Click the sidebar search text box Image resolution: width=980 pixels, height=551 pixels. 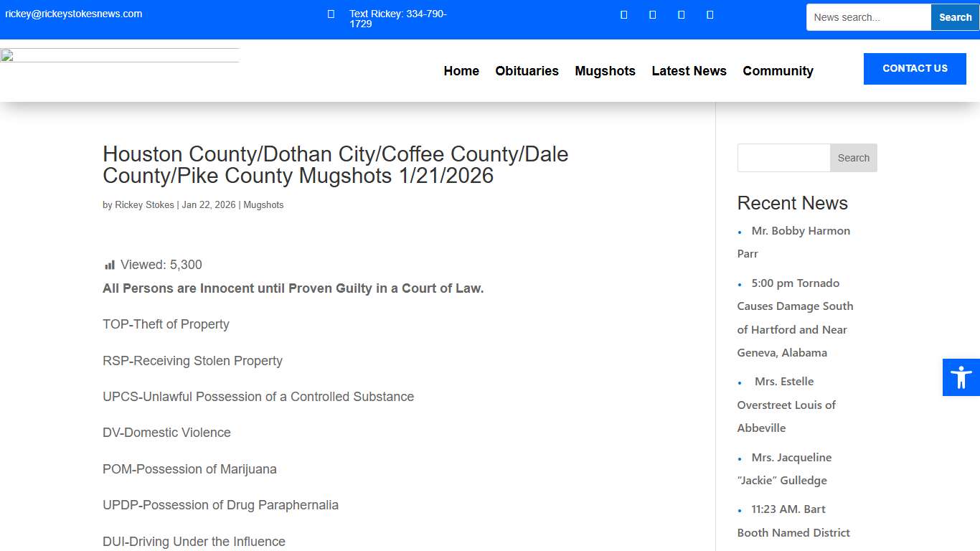782,157
